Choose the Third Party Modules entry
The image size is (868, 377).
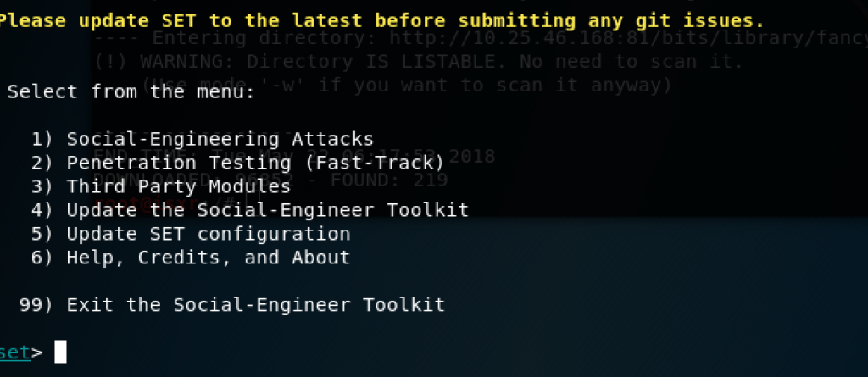click(x=161, y=186)
